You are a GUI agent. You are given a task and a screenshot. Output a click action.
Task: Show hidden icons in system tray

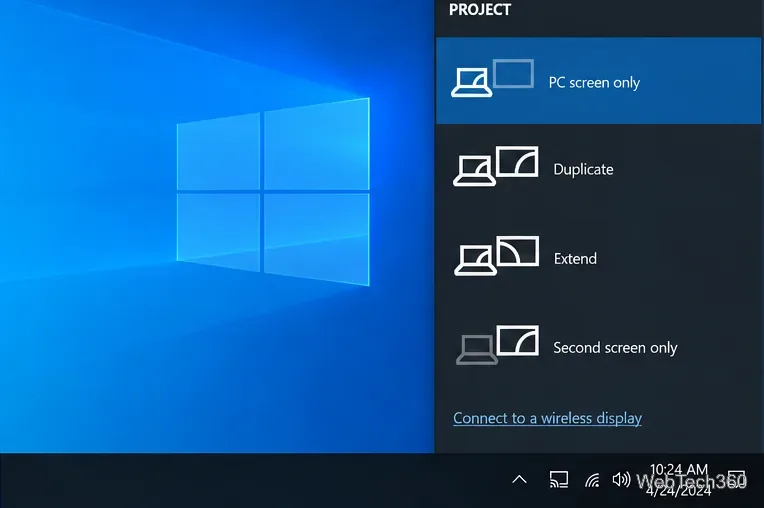click(x=519, y=480)
